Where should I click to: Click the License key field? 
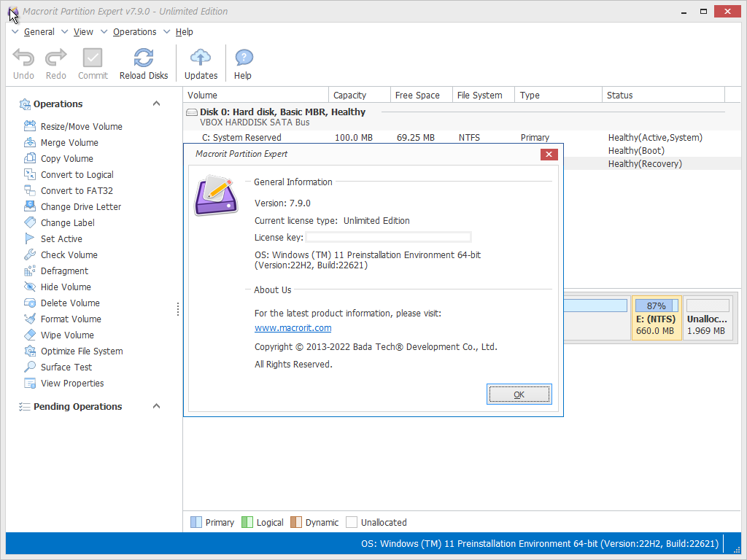coord(388,237)
